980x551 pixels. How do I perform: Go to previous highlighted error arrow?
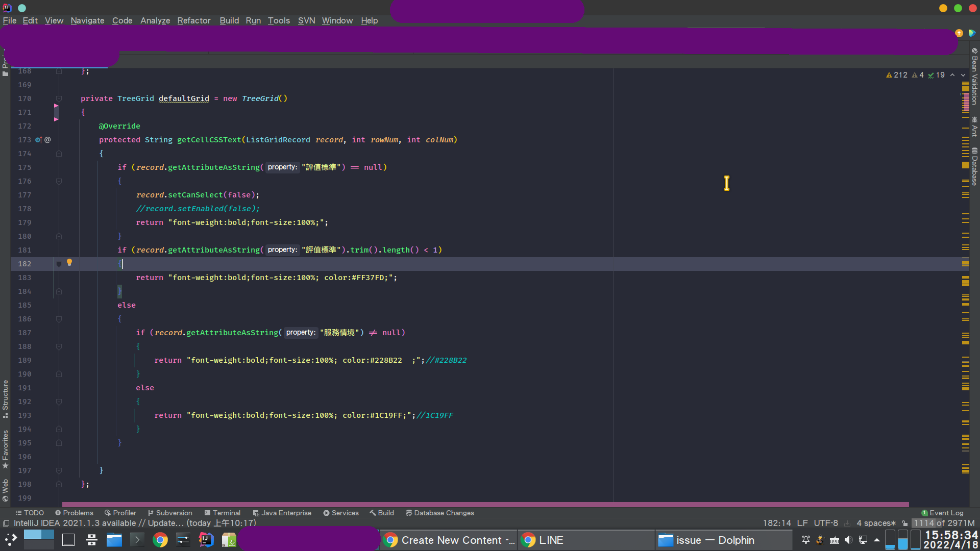pos(952,75)
